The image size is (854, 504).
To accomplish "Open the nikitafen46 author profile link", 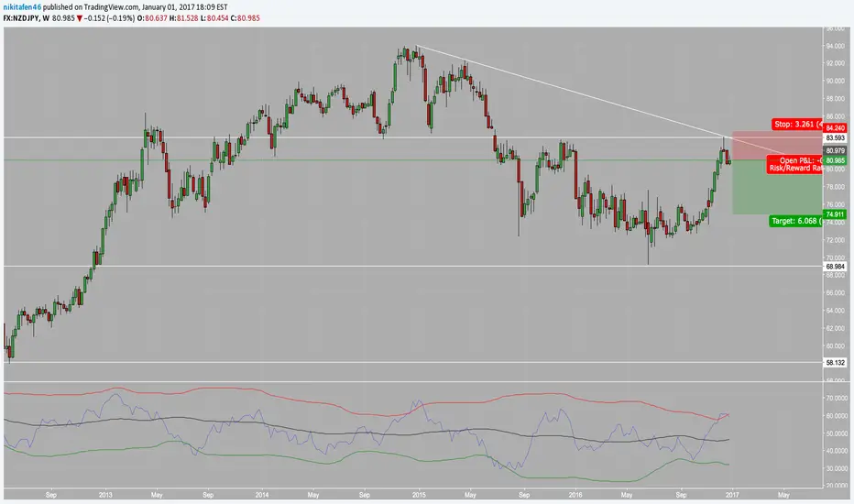I will (22, 7).
